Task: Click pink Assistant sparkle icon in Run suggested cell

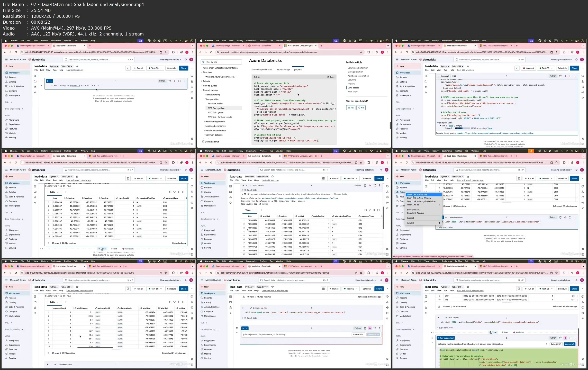Action: pyautogui.click(x=565, y=338)
